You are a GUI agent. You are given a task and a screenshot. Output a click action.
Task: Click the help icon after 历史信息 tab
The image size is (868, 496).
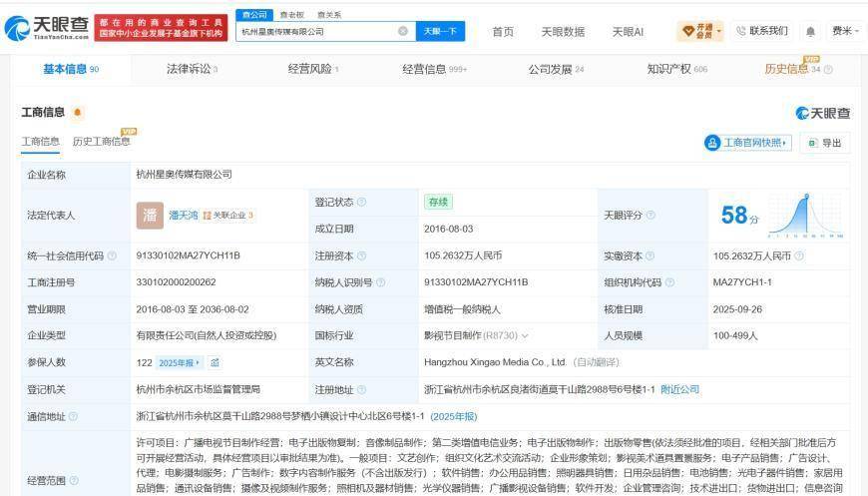[x=828, y=70]
